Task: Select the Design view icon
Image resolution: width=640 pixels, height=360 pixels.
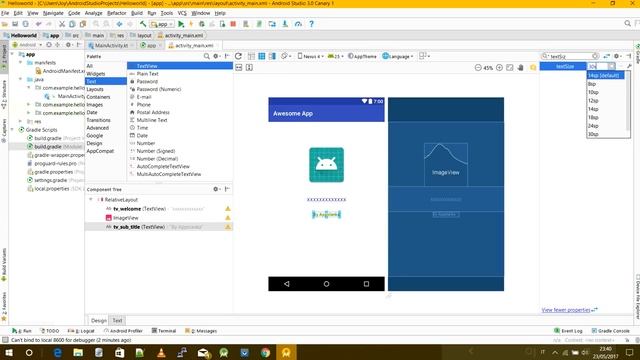Action: 251,56
